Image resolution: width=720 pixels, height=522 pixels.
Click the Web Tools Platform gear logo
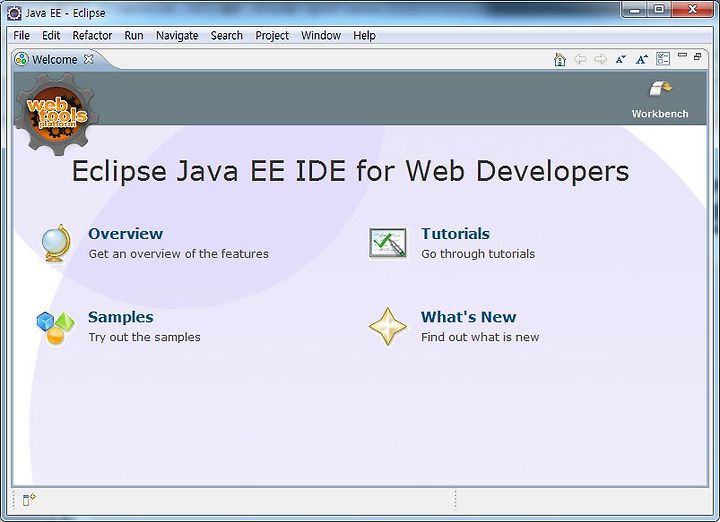click(x=56, y=113)
